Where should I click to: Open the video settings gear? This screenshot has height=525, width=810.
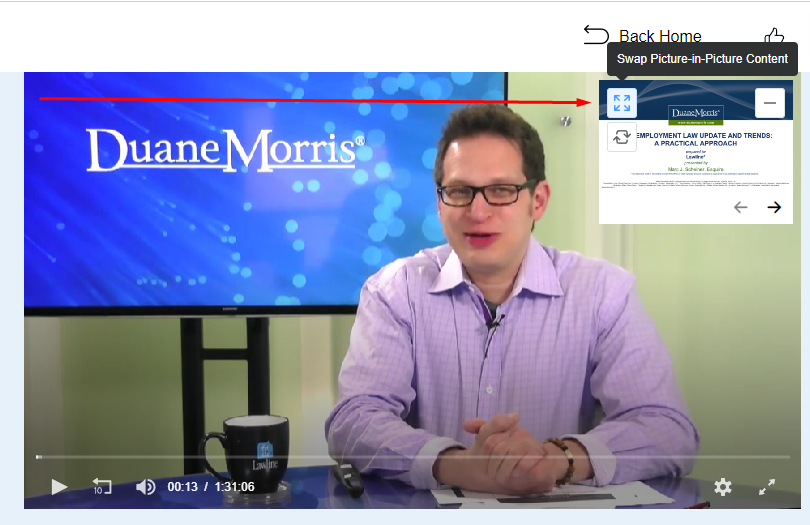coord(723,487)
